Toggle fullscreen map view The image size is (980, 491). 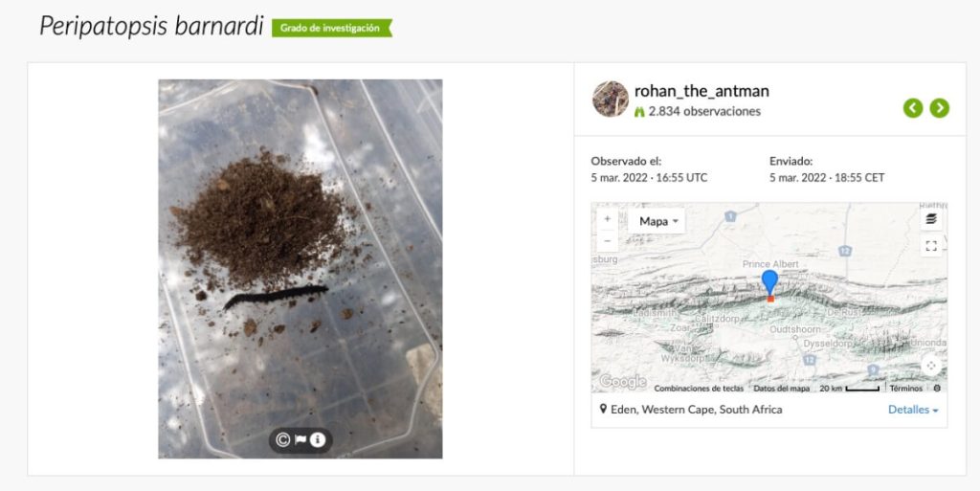coord(931,246)
